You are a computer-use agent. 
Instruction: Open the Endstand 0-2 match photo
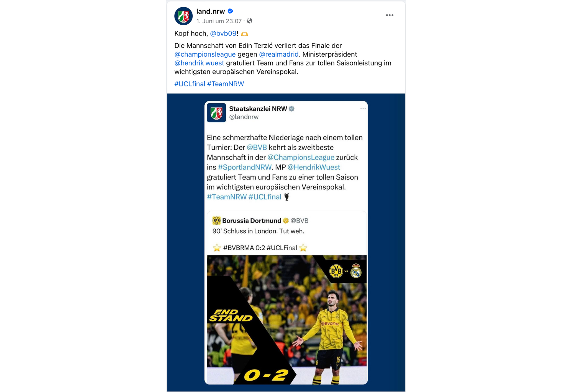(287, 320)
